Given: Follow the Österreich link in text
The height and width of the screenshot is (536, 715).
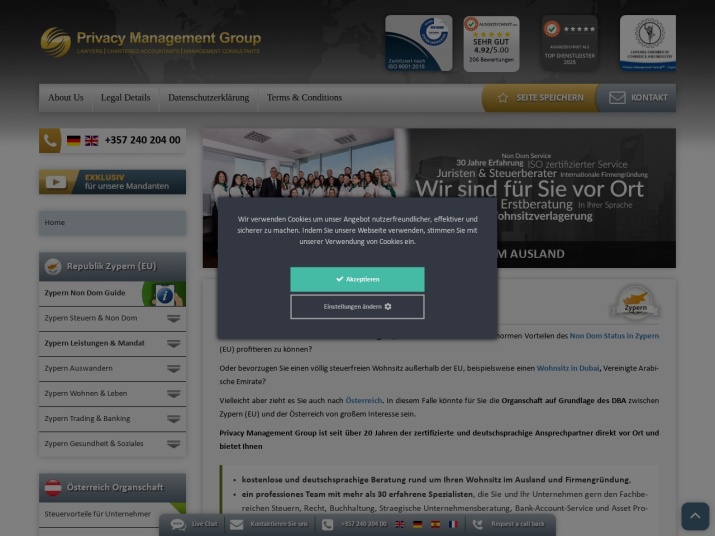Looking at the screenshot, I should click(363, 401).
